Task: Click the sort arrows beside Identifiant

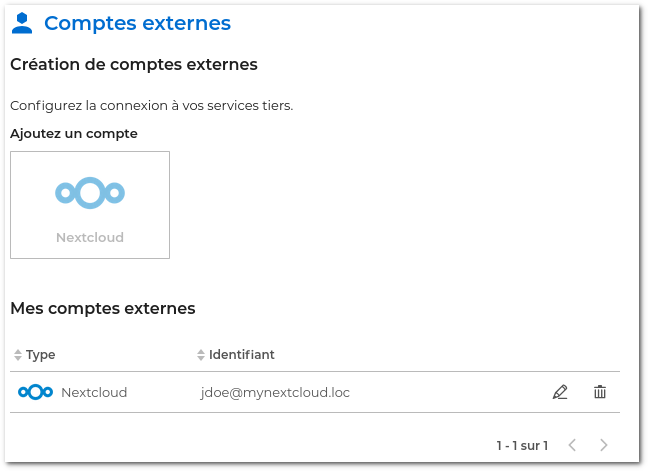Action: 200,355
